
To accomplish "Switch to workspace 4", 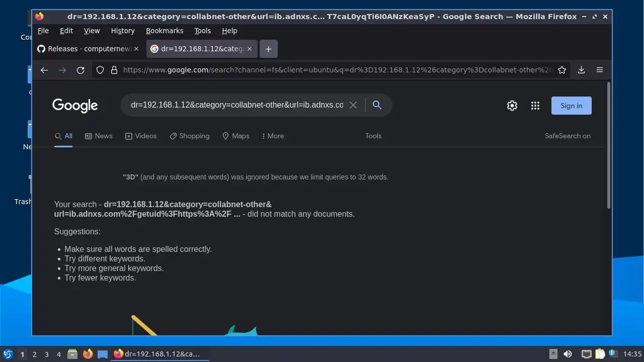I will click(x=58, y=354).
